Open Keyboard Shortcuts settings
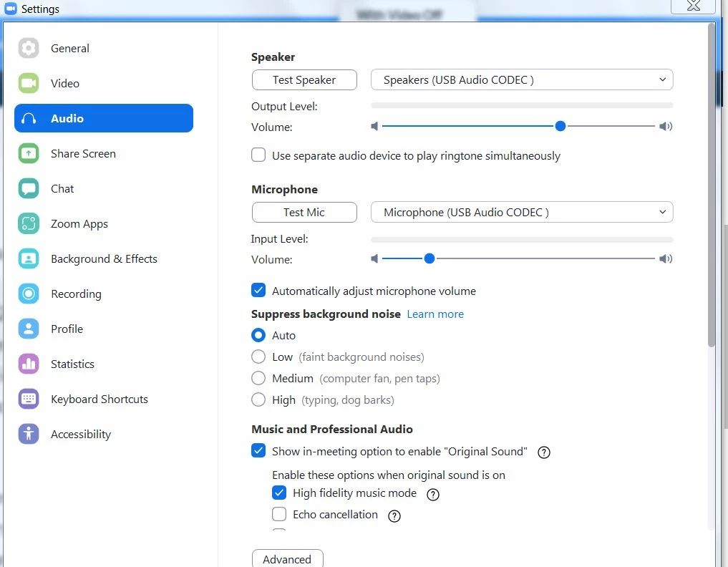 104,399
